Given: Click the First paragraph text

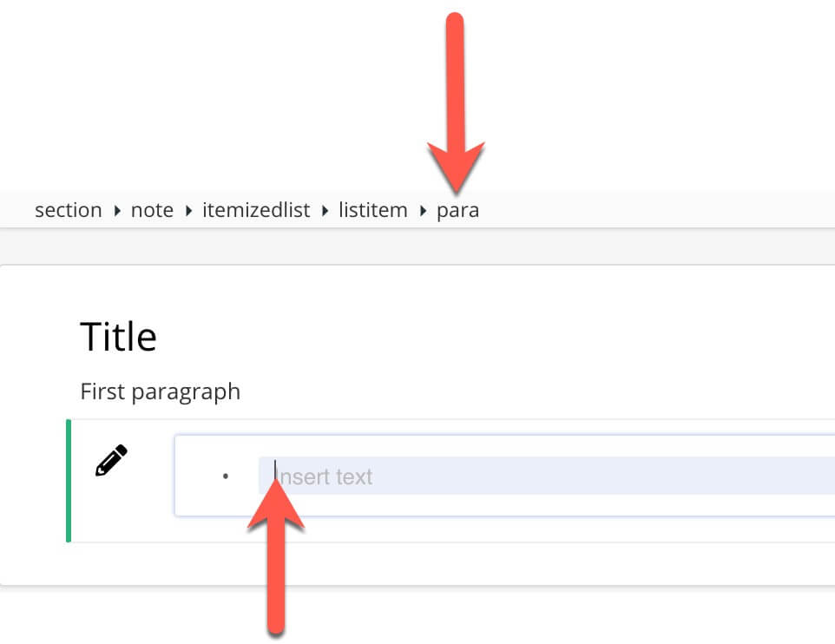Looking at the screenshot, I should pos(160,391).
